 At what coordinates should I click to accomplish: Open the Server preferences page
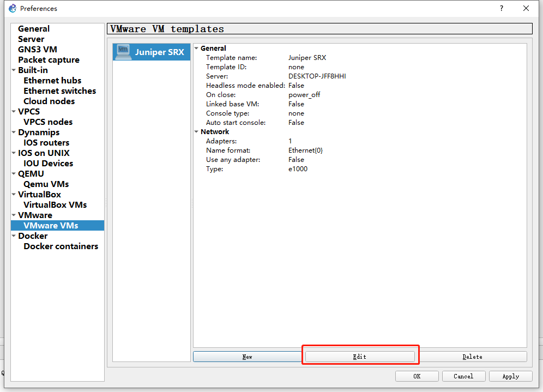(x=31, y=39)
